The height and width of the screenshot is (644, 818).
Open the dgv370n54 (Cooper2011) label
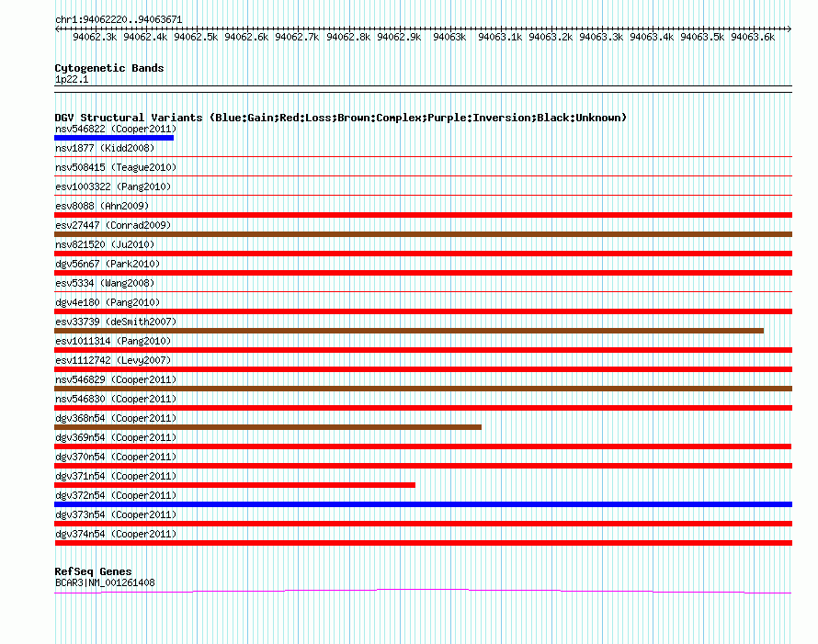click(116, 457)
